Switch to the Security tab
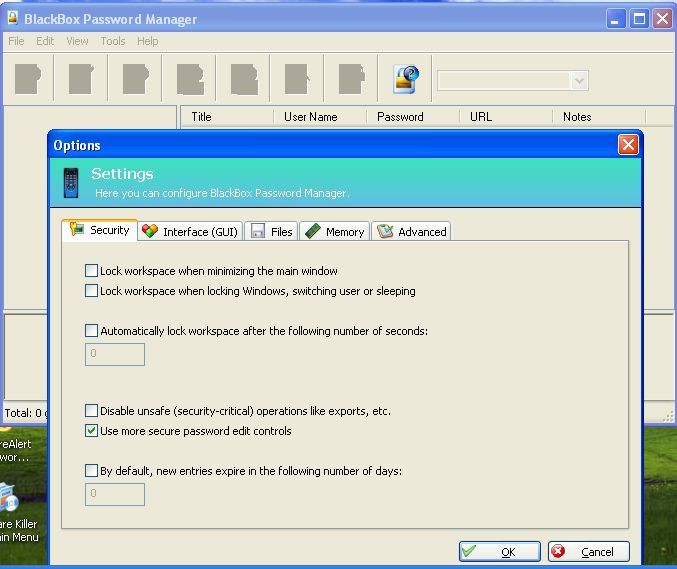Image resolution: width=677 pixels, height=569 pixels. click(x=100, y=230)
